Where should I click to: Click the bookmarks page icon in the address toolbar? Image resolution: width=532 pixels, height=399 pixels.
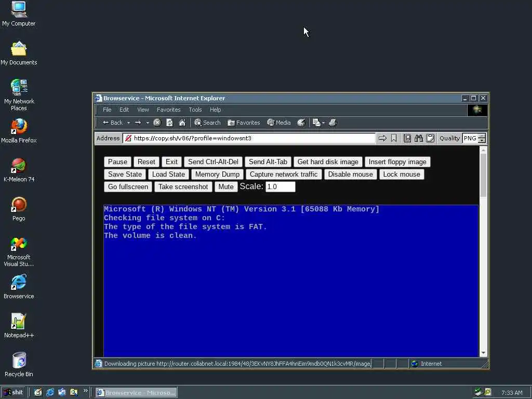[x=407, y=138]
